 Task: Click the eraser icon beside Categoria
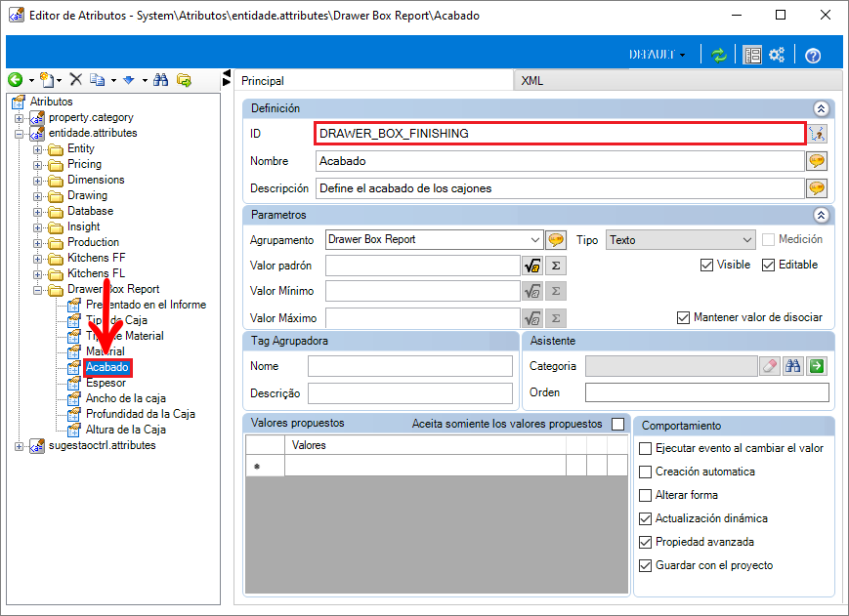coord(770,366)
